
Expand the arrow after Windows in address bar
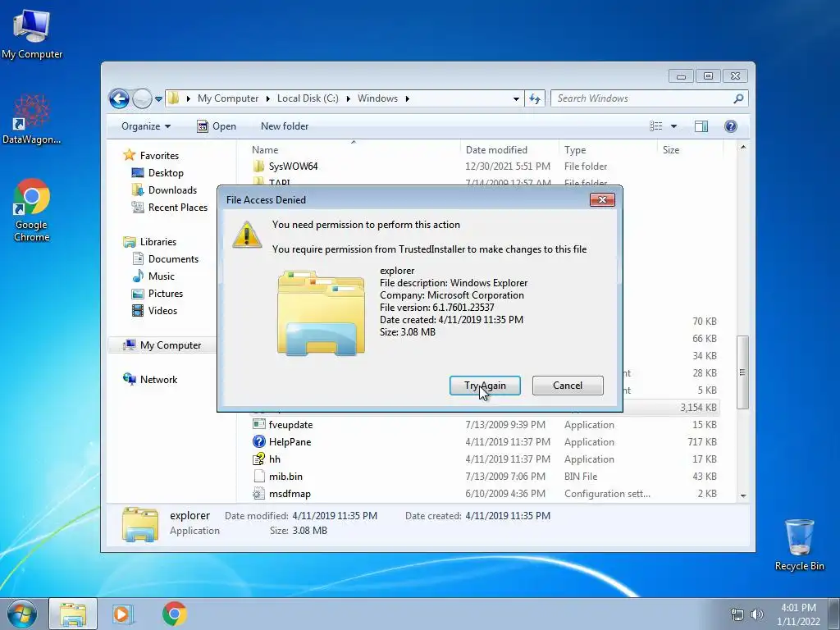tap(407, 98)
